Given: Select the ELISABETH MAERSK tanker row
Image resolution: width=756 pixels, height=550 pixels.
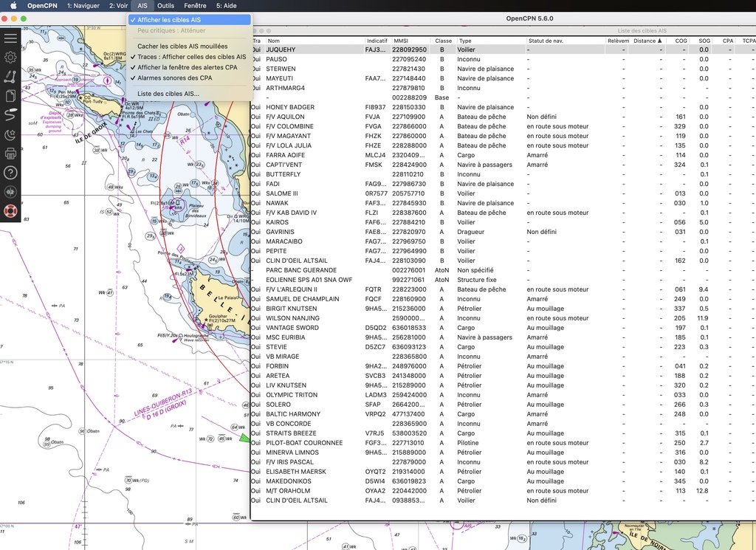Looking at the screenshot, I should click(504, 472).
